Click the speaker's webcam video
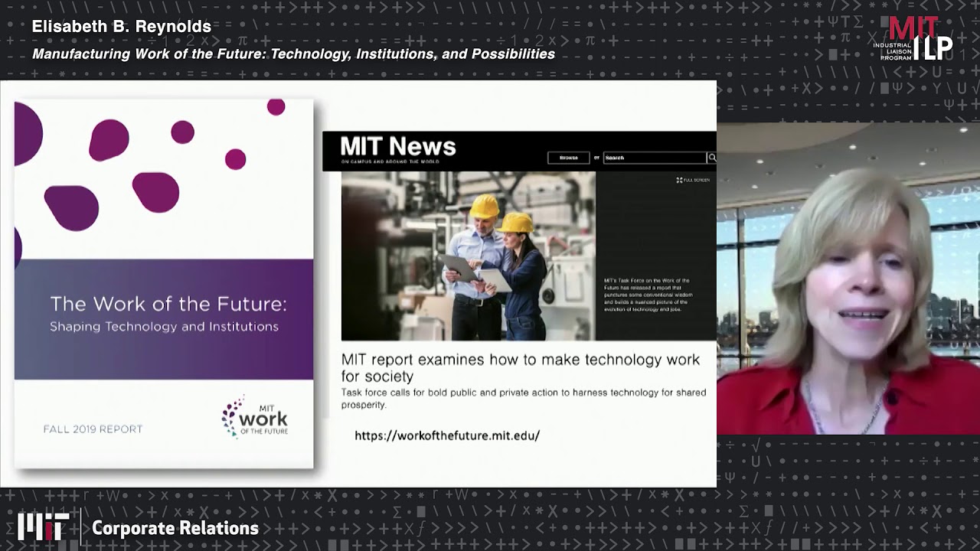The image size is (980, 551). click(848, 279)
